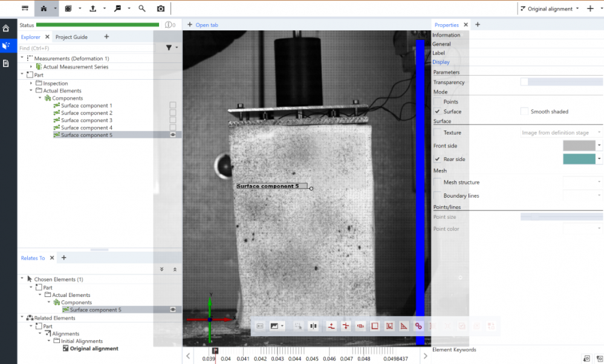Click the Rear side teal color swatch

(x=579, y=159)
